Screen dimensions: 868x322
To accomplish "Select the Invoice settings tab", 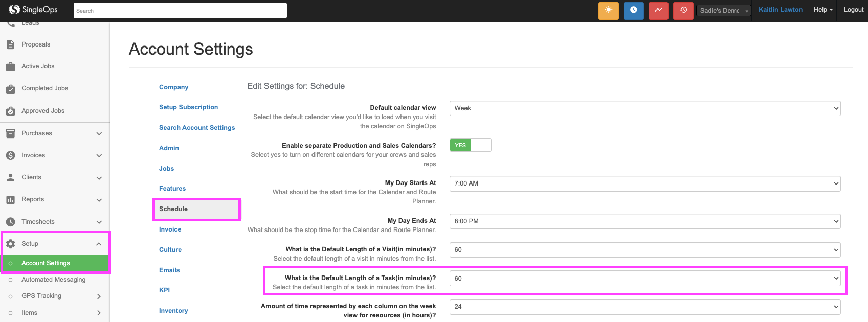I will 170,229.
